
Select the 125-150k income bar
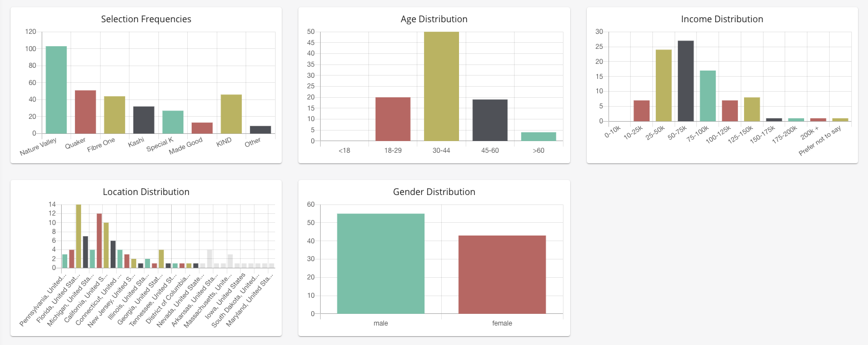752,109
